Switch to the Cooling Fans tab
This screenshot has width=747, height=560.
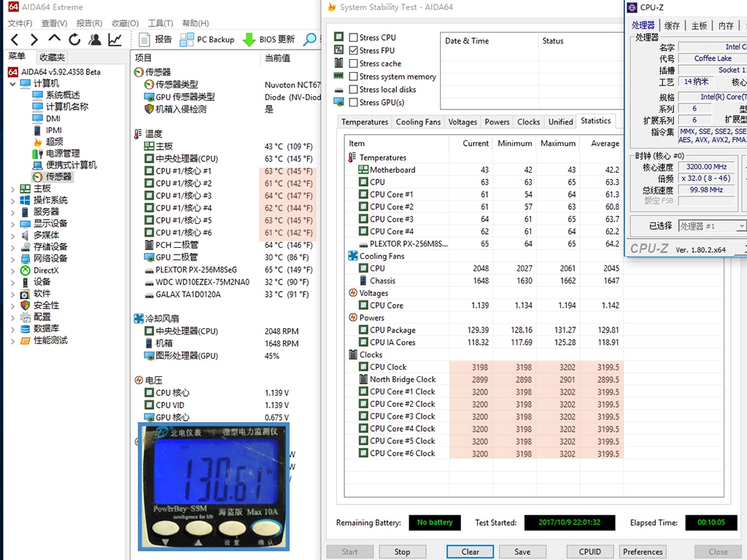point(418,122)
